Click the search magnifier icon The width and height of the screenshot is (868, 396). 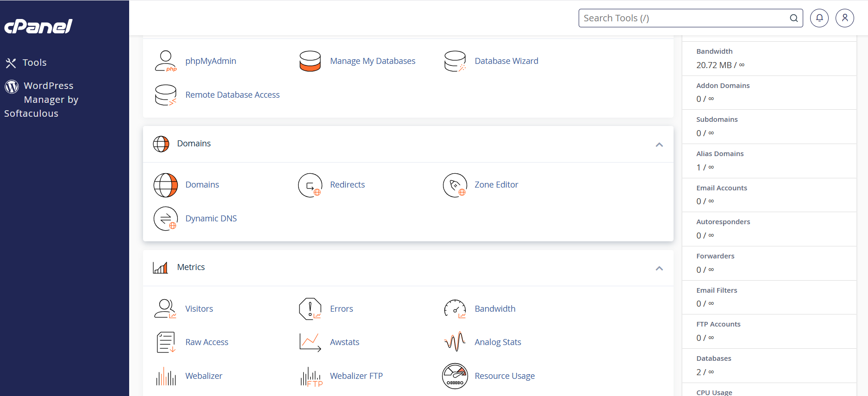(x=793, y=18)
